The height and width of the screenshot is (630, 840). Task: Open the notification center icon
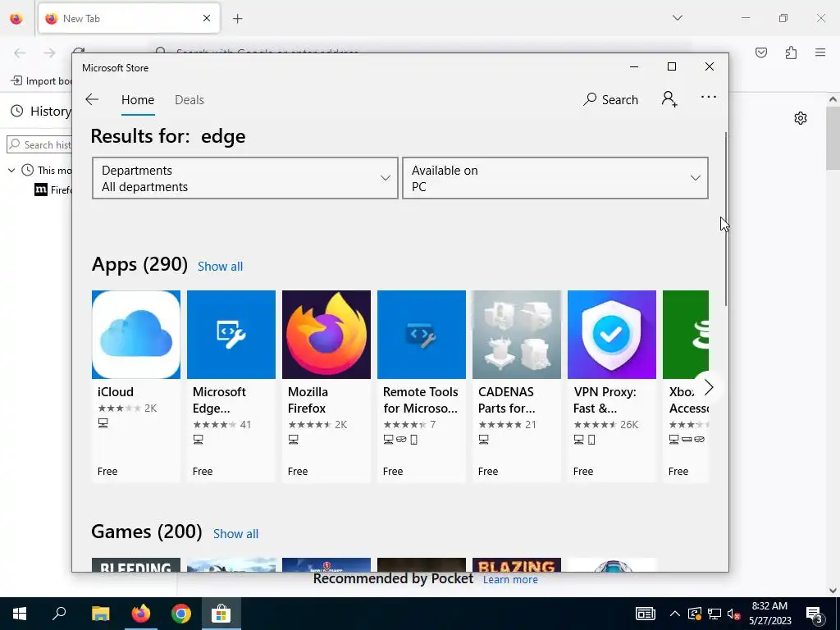814,614
